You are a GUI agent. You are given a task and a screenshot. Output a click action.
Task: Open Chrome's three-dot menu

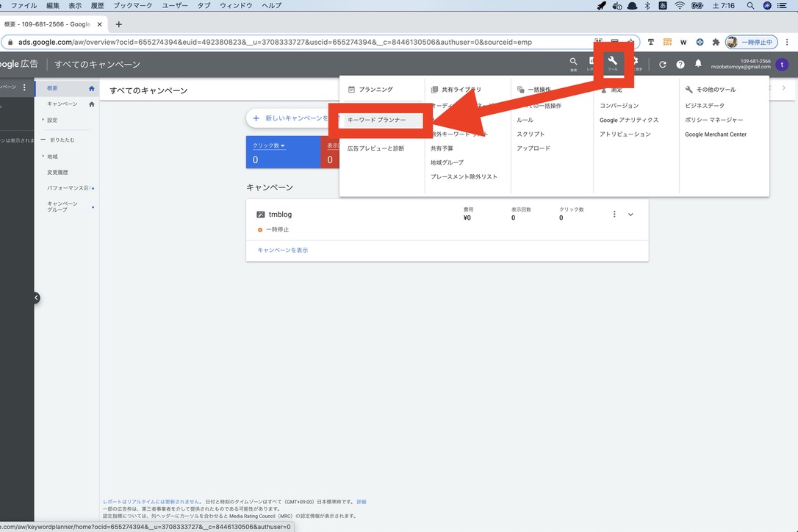coord(787,43)
